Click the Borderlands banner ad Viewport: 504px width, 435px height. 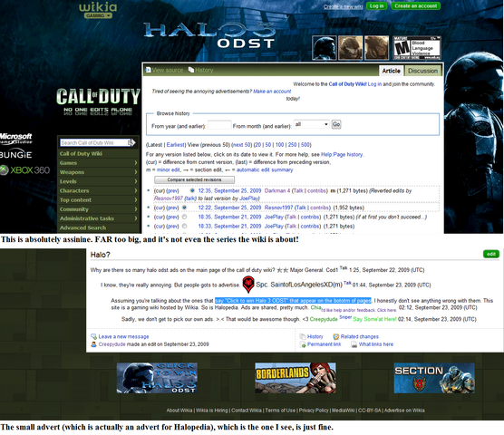(x=296, y=378)
